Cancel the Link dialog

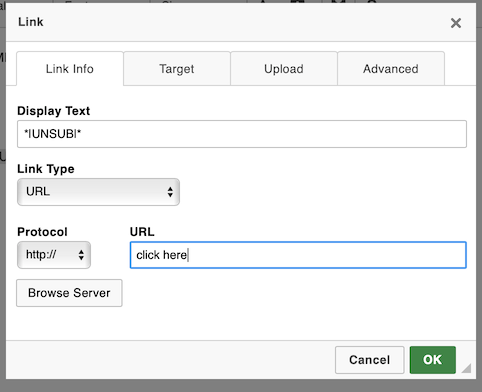tap(369, 360)
